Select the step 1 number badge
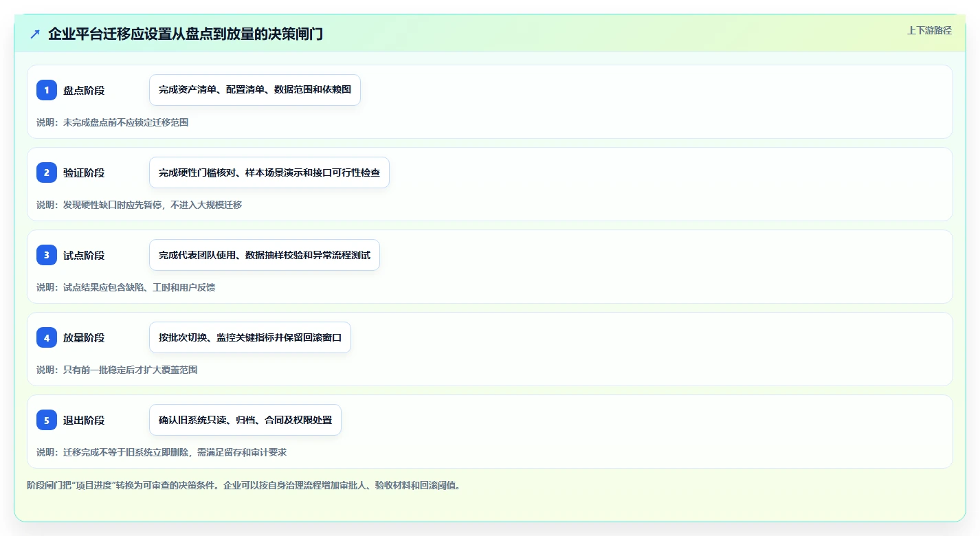The height and width of the screenshot is (536, 980). [47, 90]
